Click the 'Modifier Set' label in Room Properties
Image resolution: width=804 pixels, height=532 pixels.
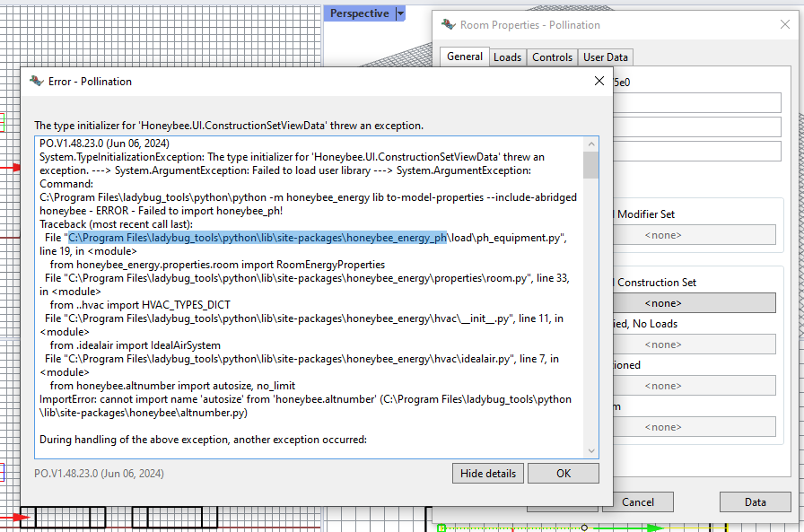coord(646,214)
